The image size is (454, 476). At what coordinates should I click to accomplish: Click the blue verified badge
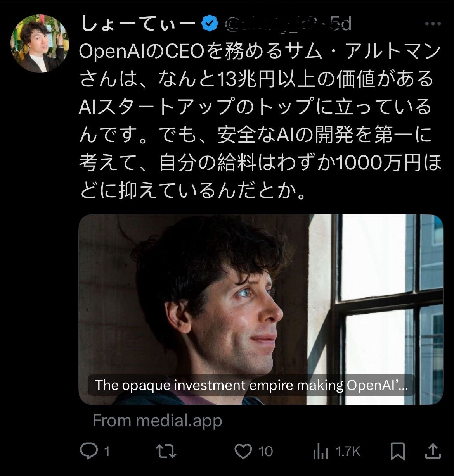tap(210, 24)
